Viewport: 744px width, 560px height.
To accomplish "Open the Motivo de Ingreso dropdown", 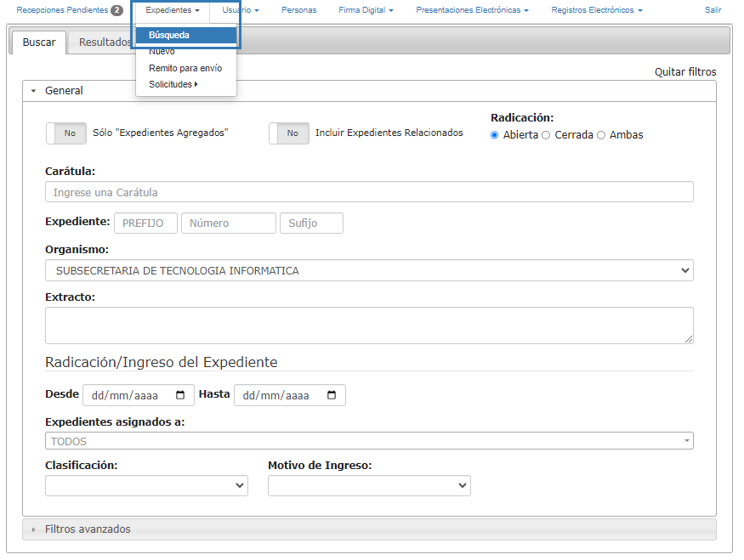I will 369,485.
